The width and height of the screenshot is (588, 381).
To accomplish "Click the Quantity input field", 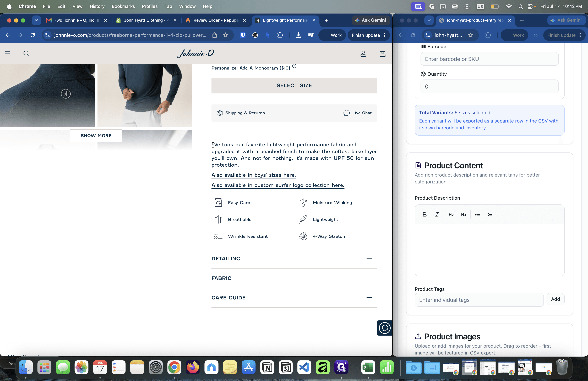I will click(489, 87).
